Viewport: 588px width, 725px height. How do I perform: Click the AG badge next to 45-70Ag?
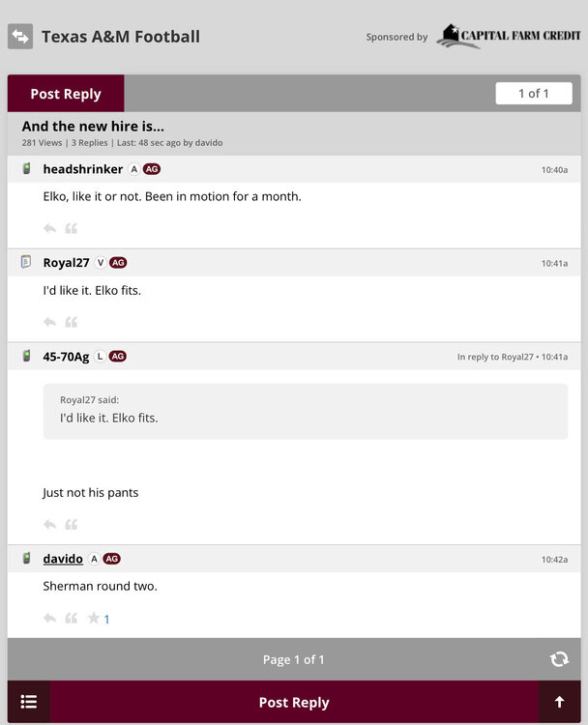pos(118,357)
